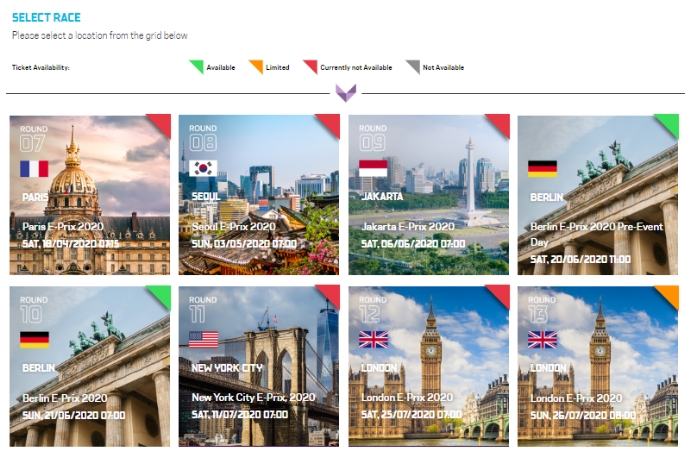Click the green Available legend triangle

coord(197,67)
